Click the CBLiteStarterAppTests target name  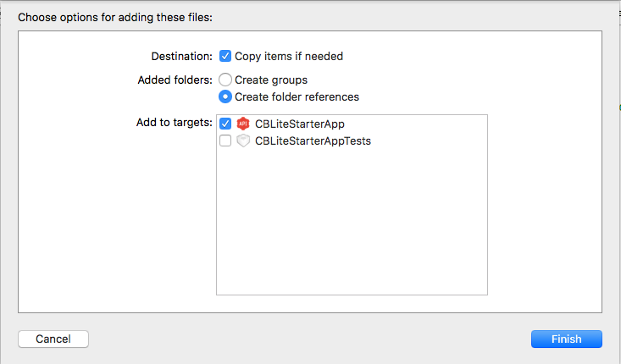(313, 141)
